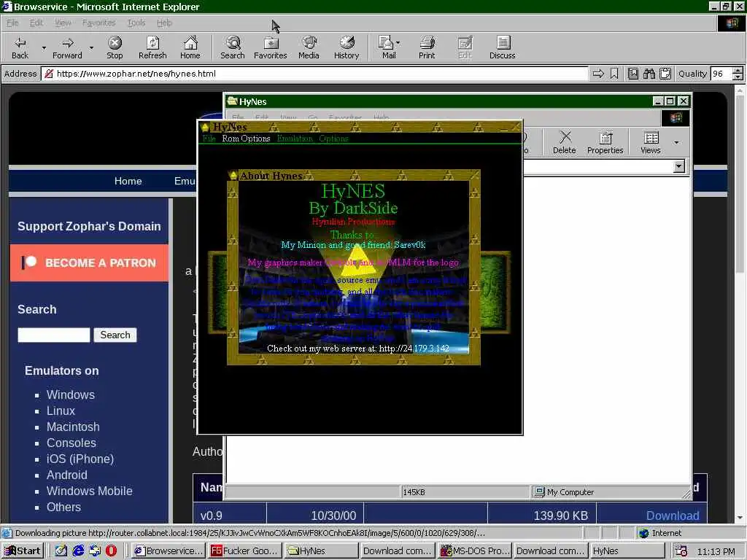
Task: Increase Quality value with up arrow
Action: click(x=738, y=71)
